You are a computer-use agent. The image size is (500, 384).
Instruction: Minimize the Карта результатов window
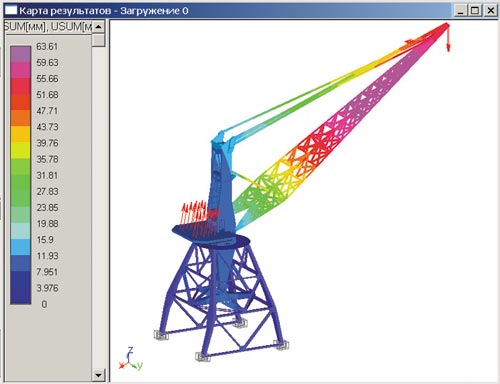pyautogui.click(x=460, y=11)
